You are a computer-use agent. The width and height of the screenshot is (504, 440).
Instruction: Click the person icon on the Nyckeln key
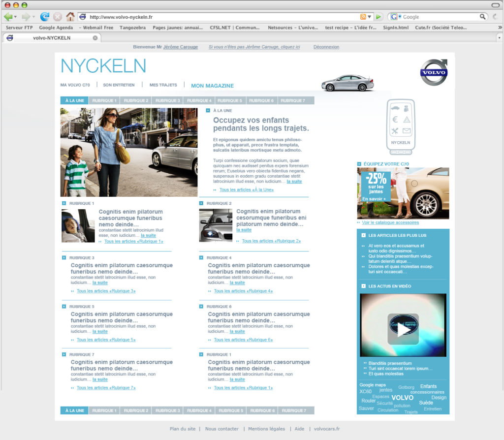406,108
